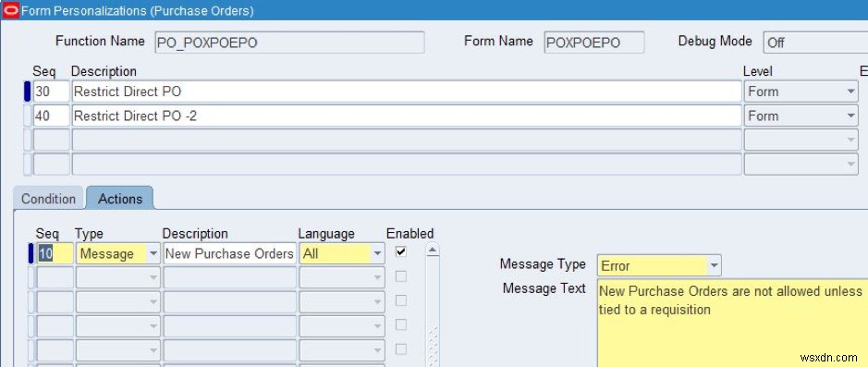Click the empty second action Description field
Screen dimensions: 868x367
point(230,278)
